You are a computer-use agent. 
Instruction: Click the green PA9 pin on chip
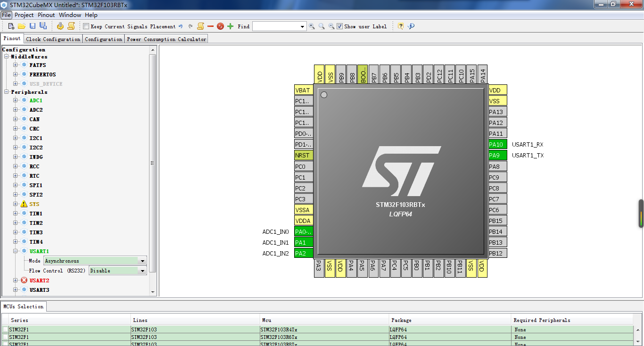pos(498,155)
